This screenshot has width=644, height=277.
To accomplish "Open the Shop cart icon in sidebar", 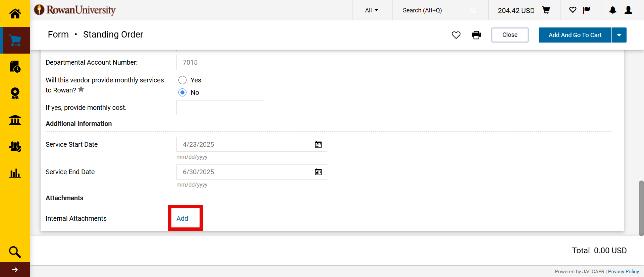I will 15,40.
